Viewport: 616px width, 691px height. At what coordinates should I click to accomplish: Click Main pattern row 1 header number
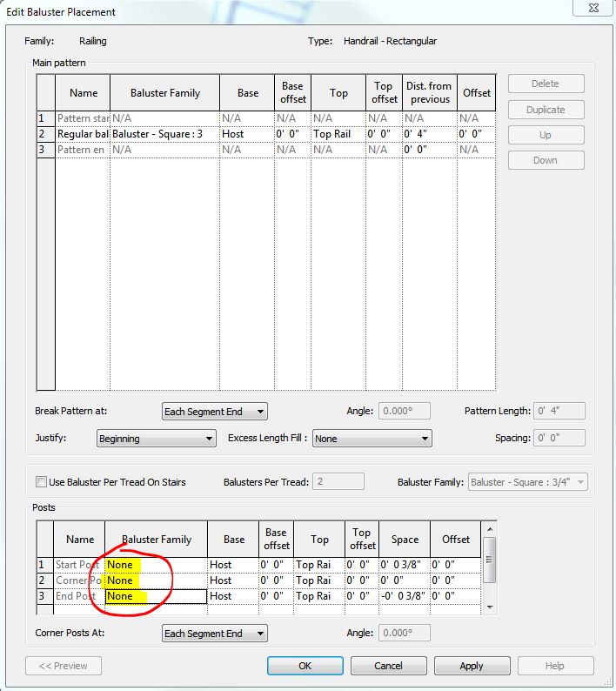coord(46,118)
